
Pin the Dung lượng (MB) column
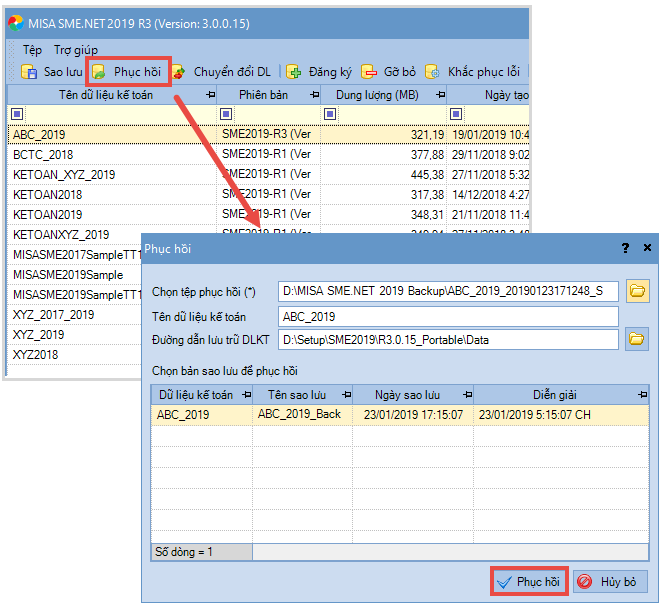441,95
